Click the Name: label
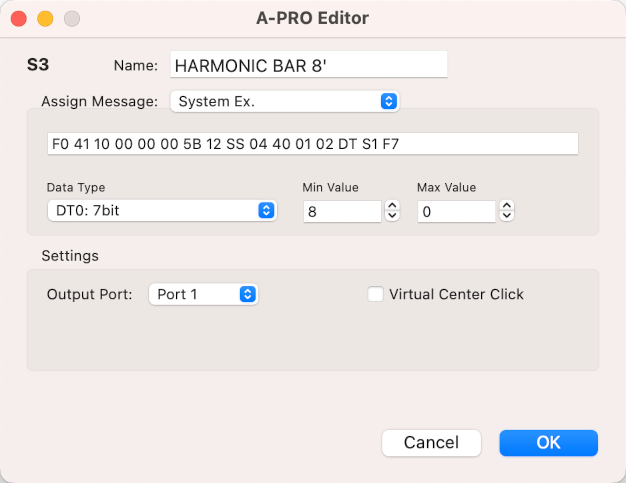The height and width of the screenshot is (483, 626). pyautogui.click(x=136, y=65)
